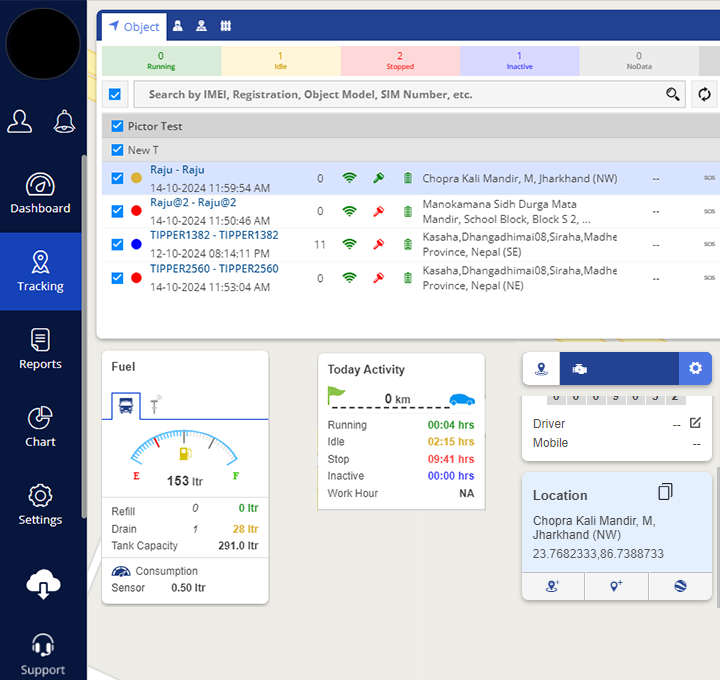This screenshot has height=680, width=720.
Task: Switch to the Object tab
Action: [134, 27]
